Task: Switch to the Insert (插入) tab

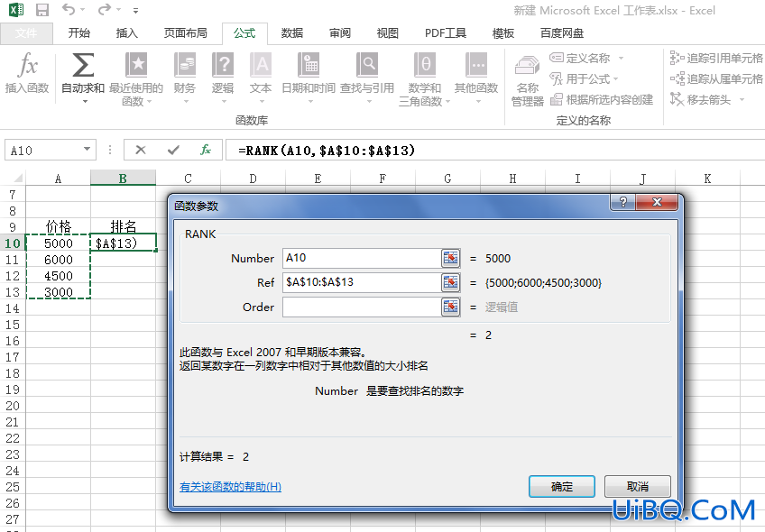Action: click(x=127, y=33)
